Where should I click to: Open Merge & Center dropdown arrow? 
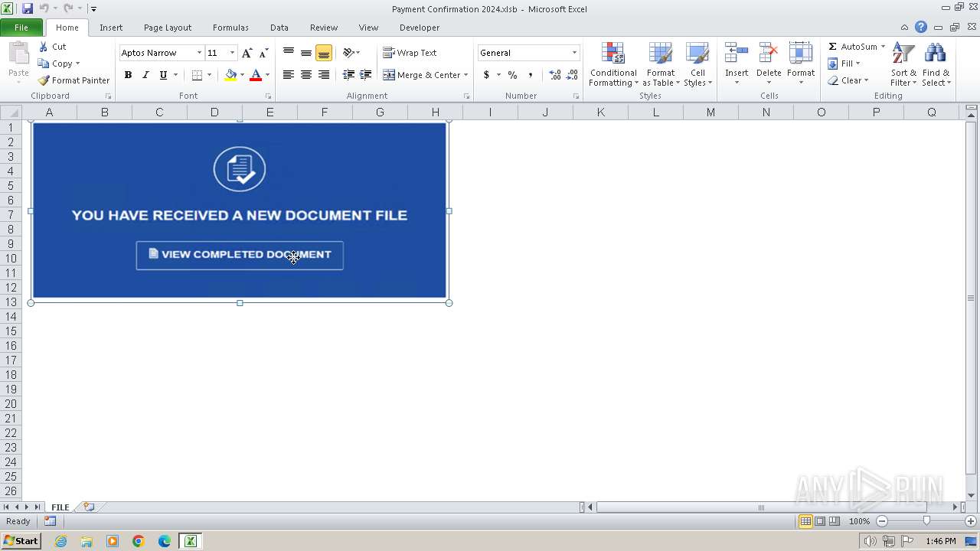coord(465,75)
